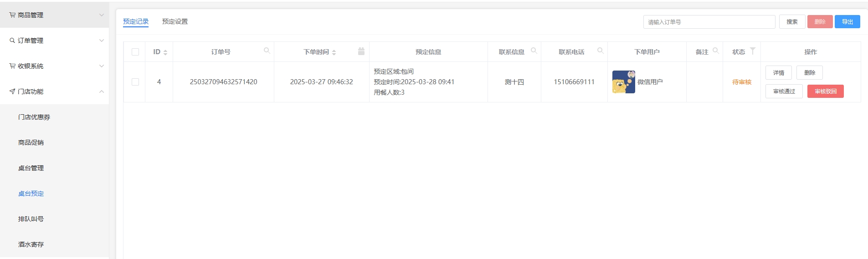Click the 微信用户 avatar thumbnail
This screenshot has width=868, height=259.
coord(623,82)
